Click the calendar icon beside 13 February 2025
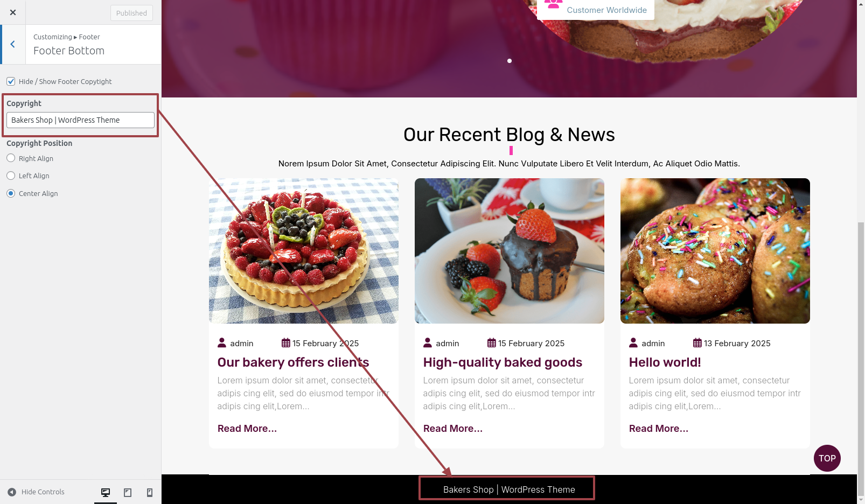Screen dimensions: 865x504 coord(697,343)
